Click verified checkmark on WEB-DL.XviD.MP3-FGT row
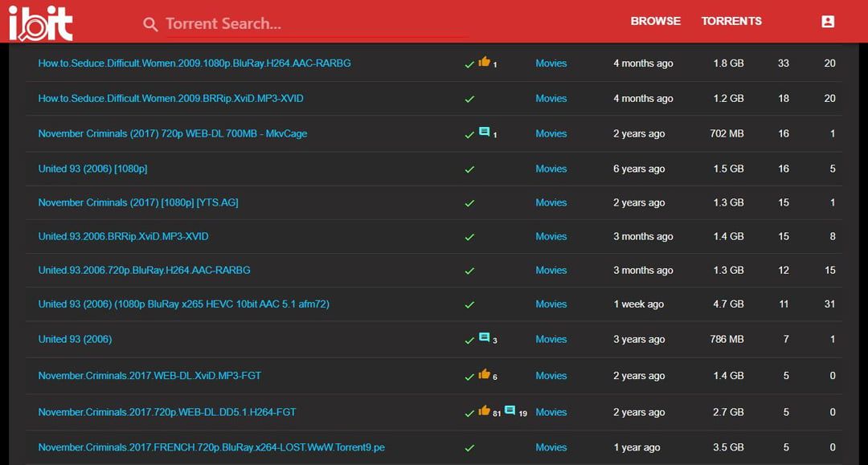Image resolution: width=868 pixels, height=465 pixels. pyautogui.click(x=469, y=377)
